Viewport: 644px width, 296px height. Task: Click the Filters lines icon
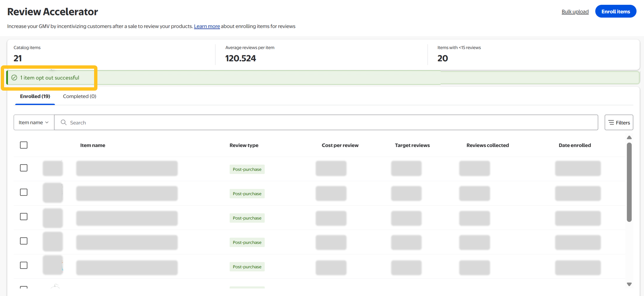point(611,123)
